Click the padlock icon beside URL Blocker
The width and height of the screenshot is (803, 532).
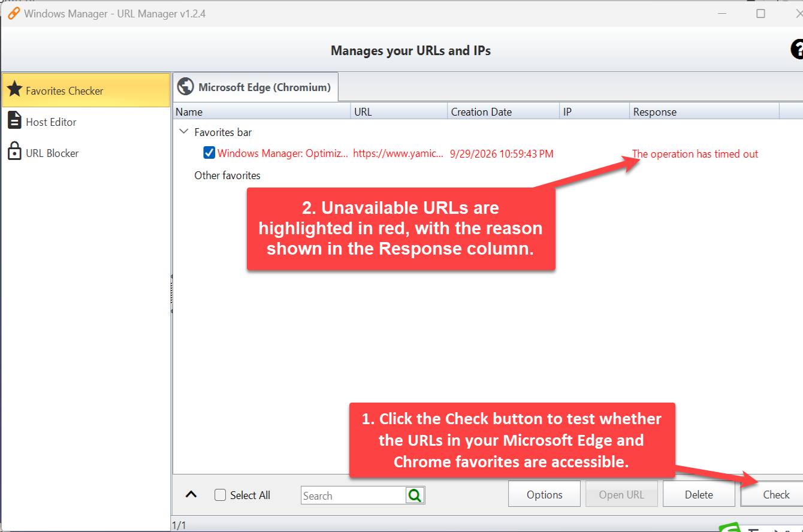pyautogui.click(x=14, y=152)
